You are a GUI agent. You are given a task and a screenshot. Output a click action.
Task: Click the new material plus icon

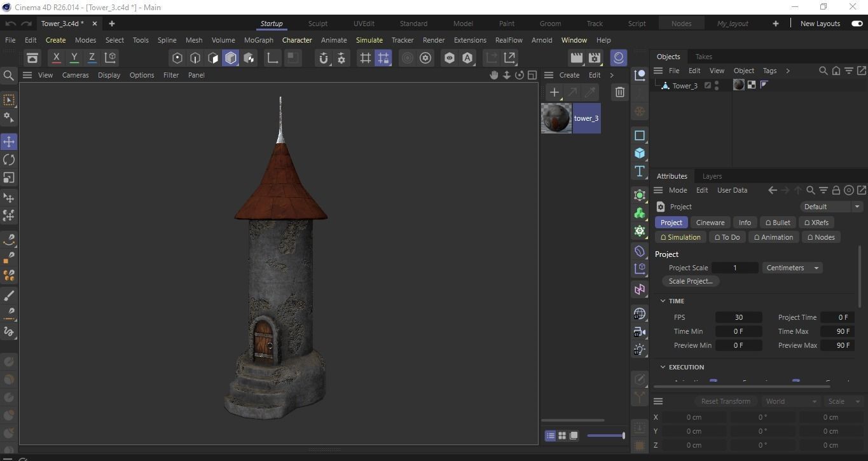(x=555, y=92)
